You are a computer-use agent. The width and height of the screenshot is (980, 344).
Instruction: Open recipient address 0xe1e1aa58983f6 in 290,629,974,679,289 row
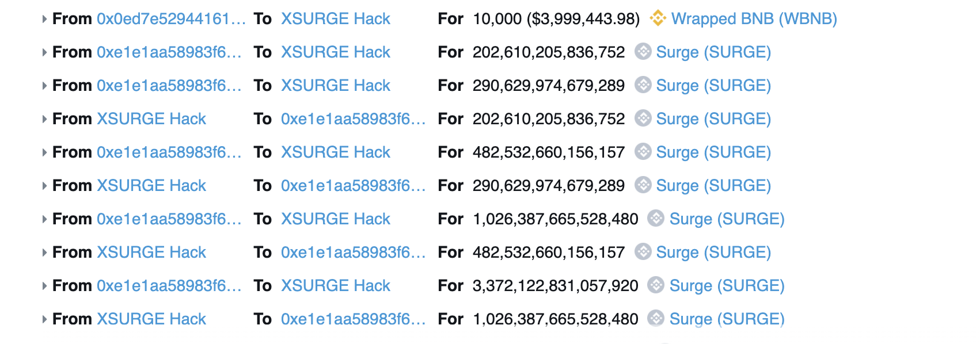click(x=353, y=185)
